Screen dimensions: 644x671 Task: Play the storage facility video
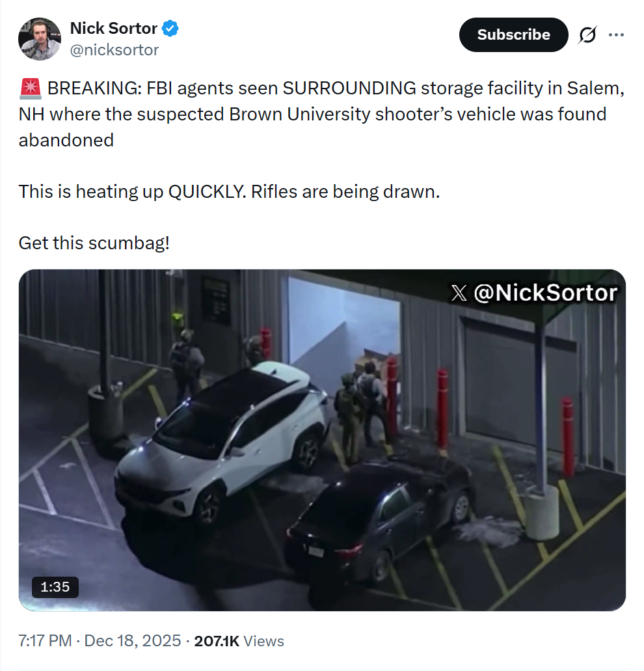[322, 440]
